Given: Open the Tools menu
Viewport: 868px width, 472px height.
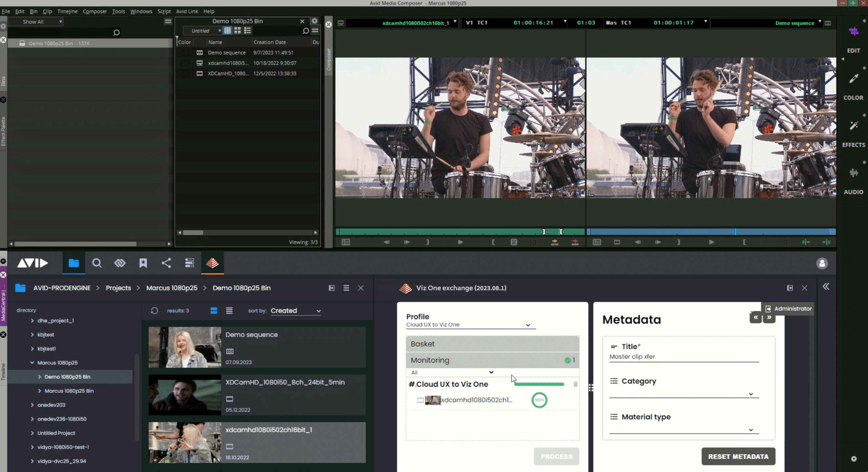Looking at the screenshot, I should click(x=118, y=11).
